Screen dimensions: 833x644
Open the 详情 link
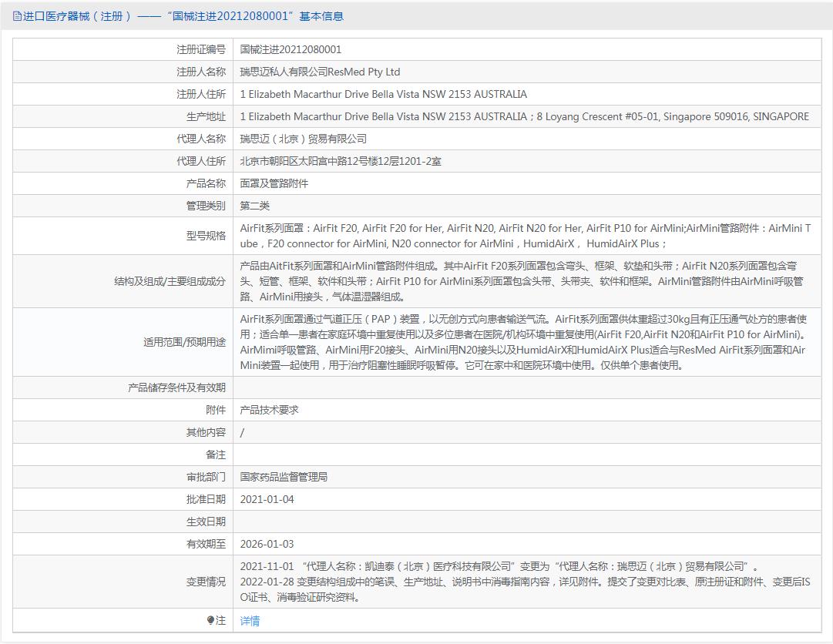(250, 621)
